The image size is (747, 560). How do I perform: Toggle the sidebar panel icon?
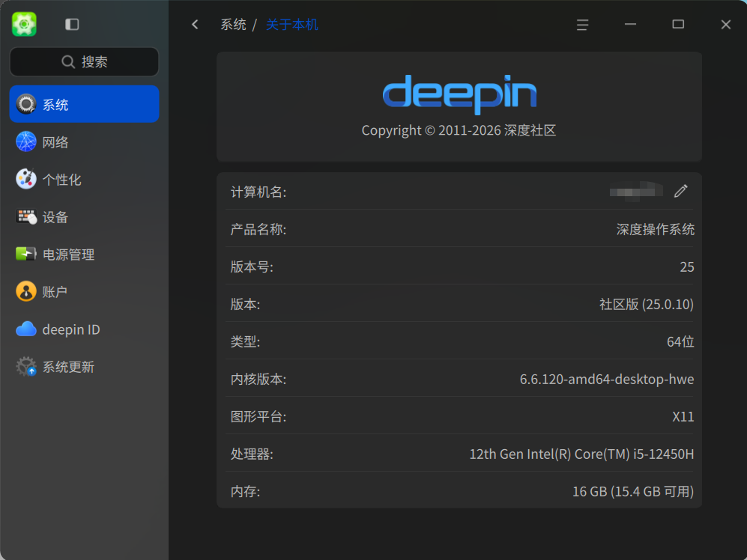[x=72, y=24]
